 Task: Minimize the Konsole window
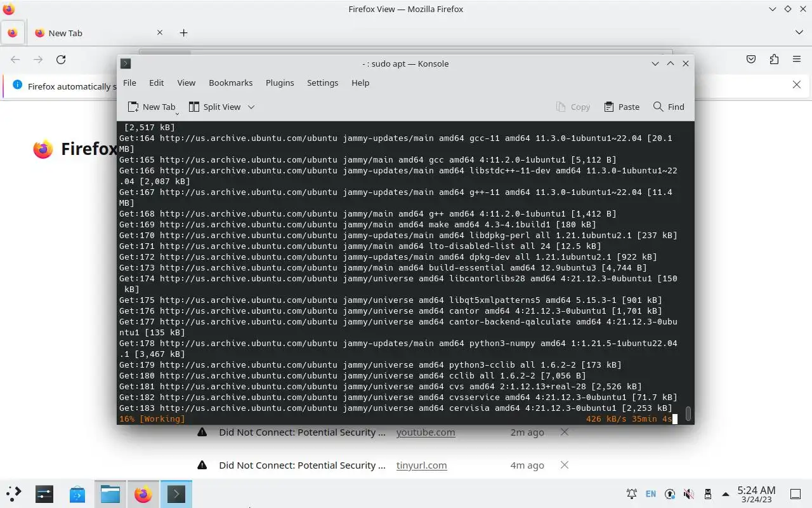[655, 63]
